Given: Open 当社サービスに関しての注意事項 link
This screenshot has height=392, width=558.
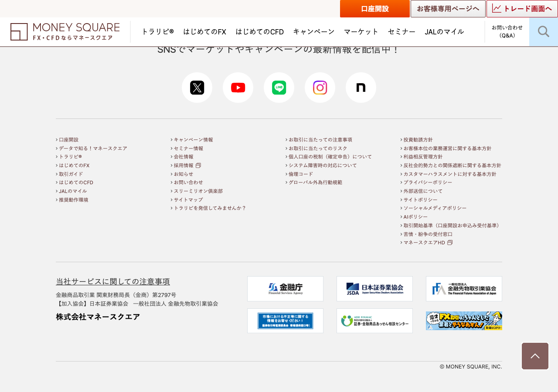Looking at the screenshot, I should click(x=113, y=281).
